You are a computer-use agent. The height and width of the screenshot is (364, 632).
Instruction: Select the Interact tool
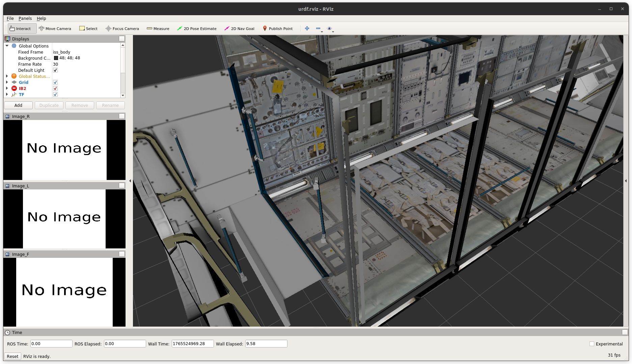22,28
